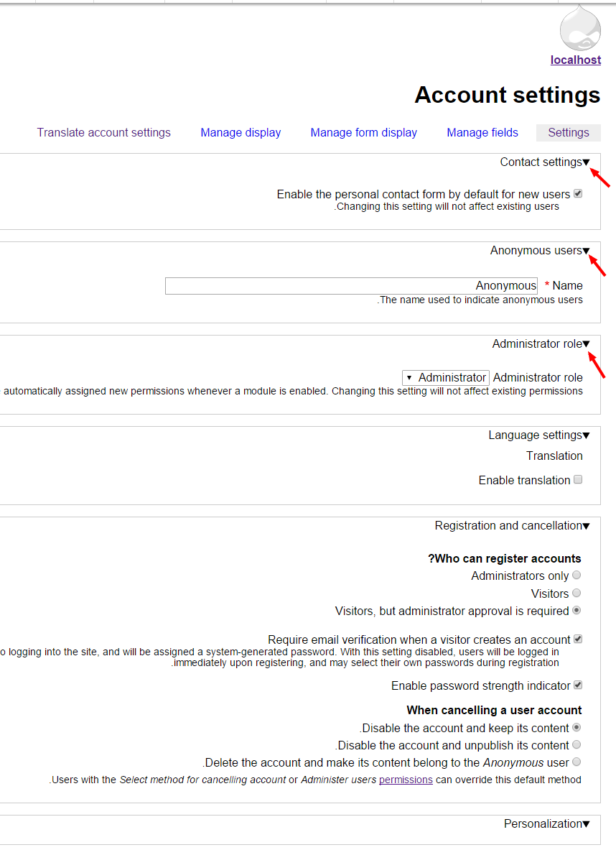Open the Manage display tab
616x850 pixels.
241,132
